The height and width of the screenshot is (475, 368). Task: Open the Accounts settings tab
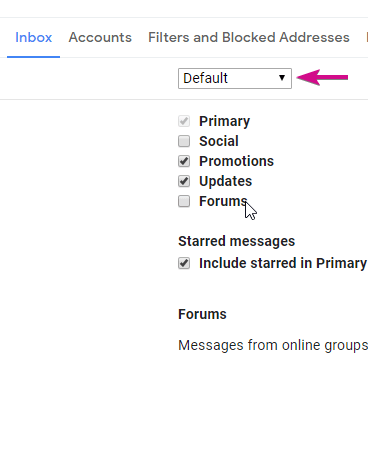click(100, 37)
